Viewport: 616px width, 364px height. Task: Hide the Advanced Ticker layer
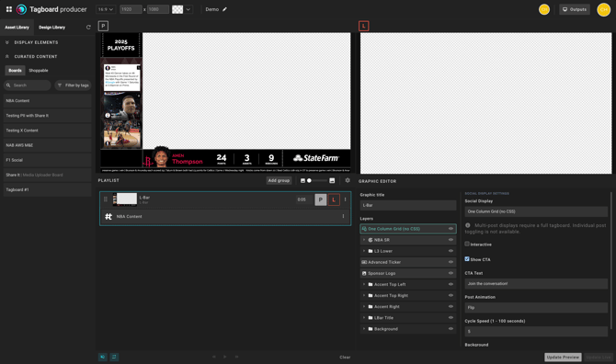click(x=451, y=262)
